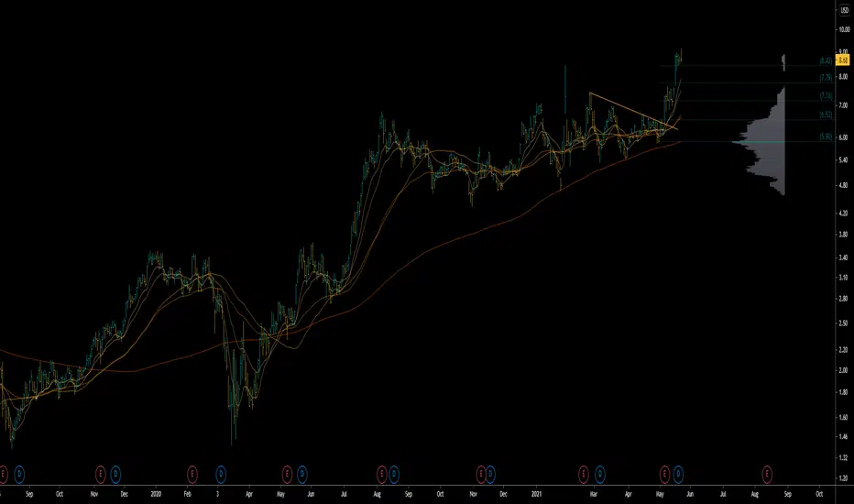Click the 1.20 price axis label
The height and width of the screenshot is (504, 854).
click(843, 478)
